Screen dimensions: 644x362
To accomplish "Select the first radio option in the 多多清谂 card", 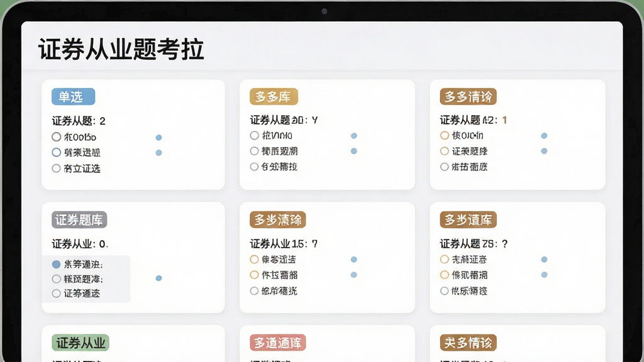I will coord(445,136).
